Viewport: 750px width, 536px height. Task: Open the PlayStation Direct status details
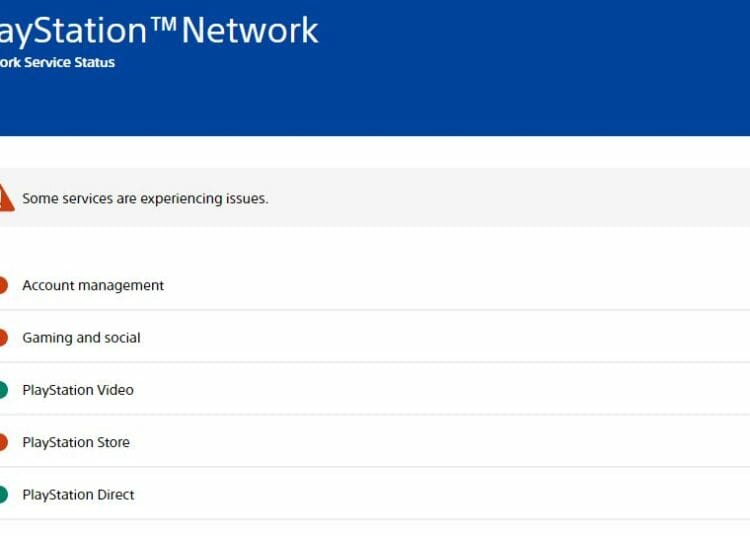[x=375, y=494]
